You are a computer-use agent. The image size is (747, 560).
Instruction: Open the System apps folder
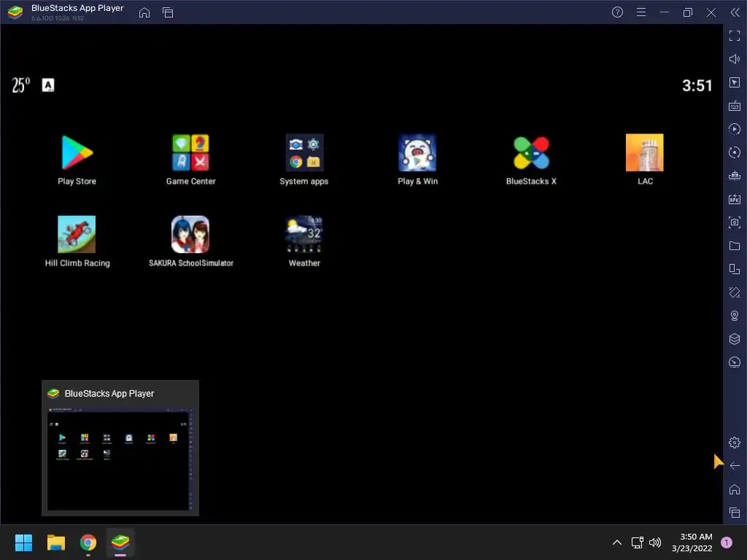pyautogui.click(x=304, y=152)
